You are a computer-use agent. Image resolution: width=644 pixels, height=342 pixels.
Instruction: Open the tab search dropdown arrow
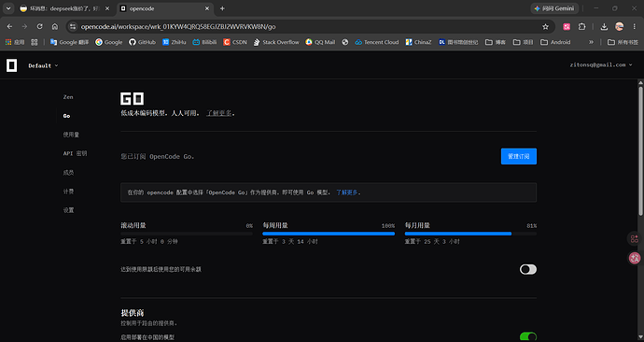tap(8, 8)
